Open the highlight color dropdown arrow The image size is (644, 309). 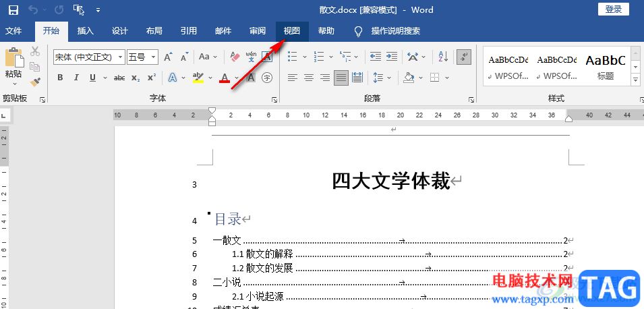point(210,78)
